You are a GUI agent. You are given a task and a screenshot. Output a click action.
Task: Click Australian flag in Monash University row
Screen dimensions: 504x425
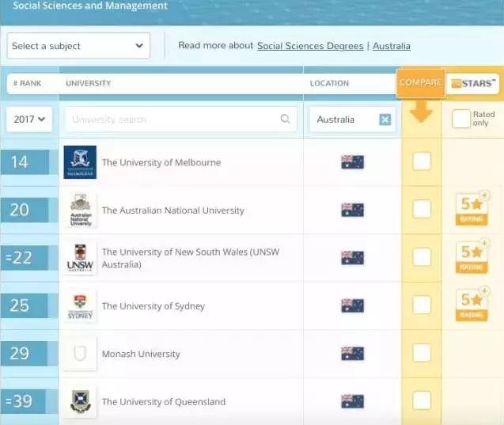[x=352, y=353]
